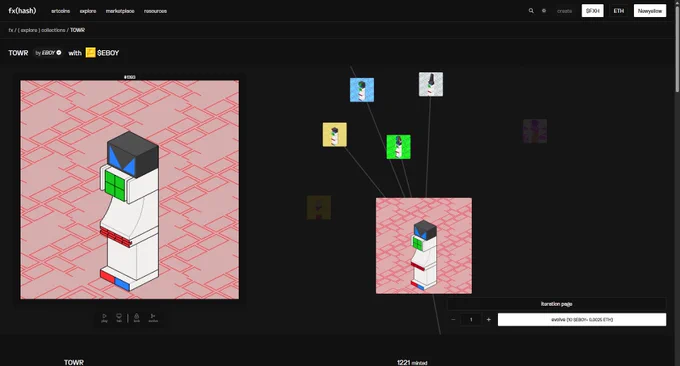Click the play icon under the artwork
This screenshot has width=680, height=366.
pyautogui.click(x=104, y=318)
